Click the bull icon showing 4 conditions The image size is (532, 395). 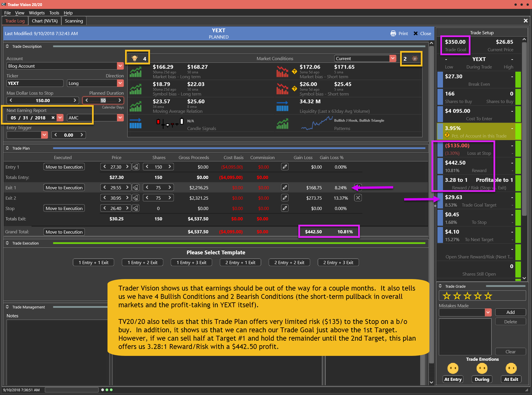tap(135, 58)
